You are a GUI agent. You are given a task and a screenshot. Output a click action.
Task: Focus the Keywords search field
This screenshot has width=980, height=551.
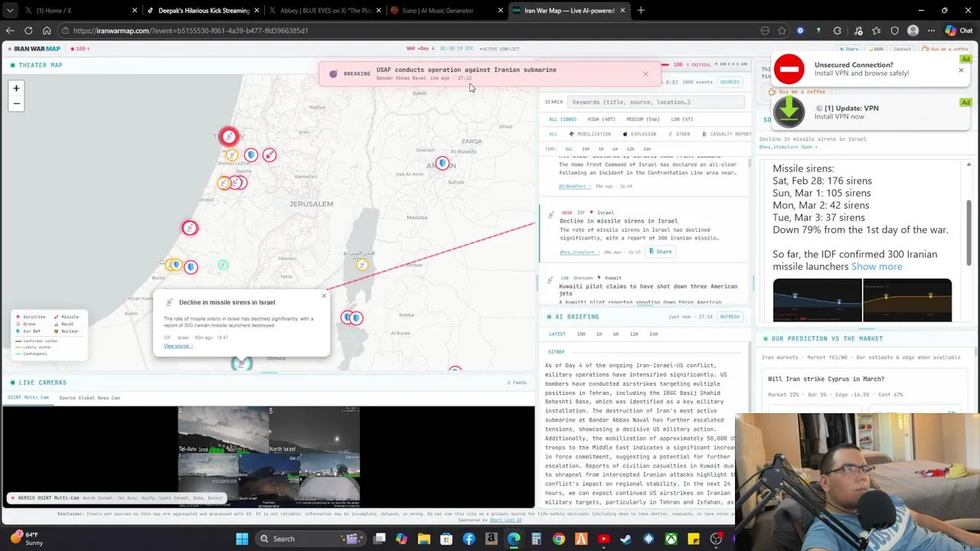[657, 102]
